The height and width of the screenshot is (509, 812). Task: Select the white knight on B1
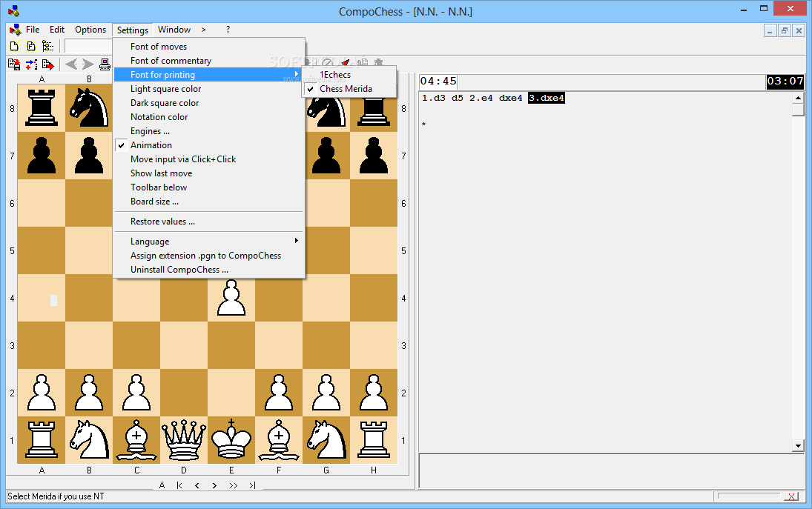click(89, 439)
